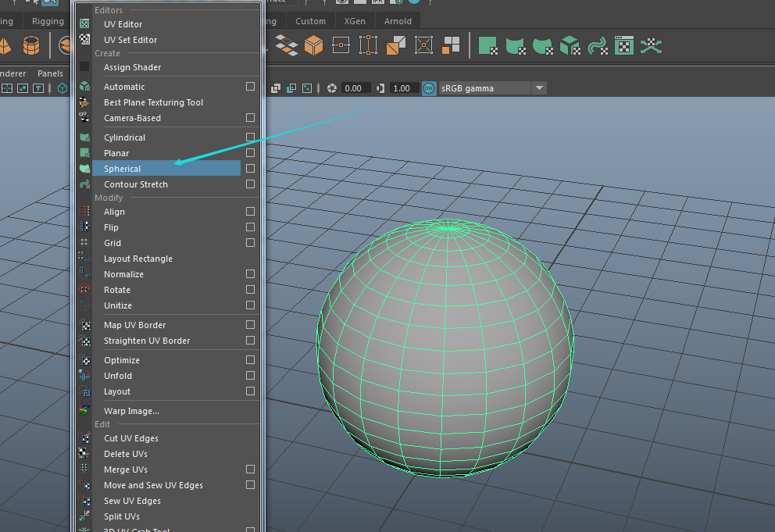Screen dimensions: 775x532
Task: Select Spherical from the UV menu
Action: [123, 169]
